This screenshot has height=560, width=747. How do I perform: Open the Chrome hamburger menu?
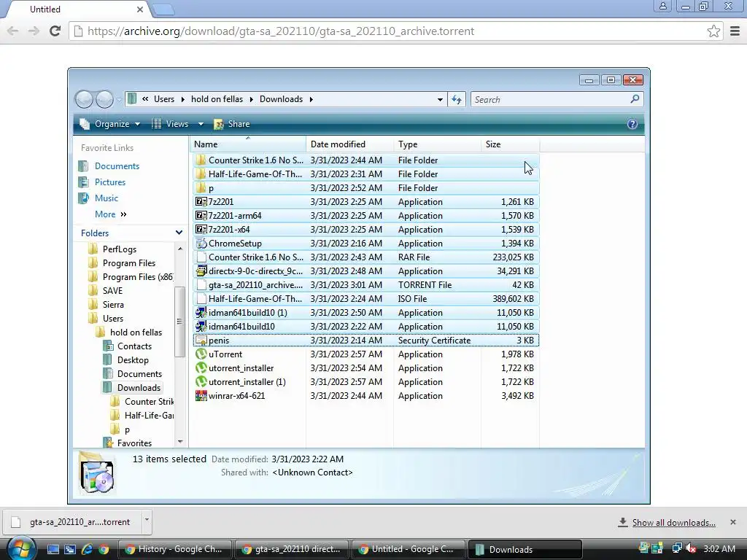click(x=735, y=31)
